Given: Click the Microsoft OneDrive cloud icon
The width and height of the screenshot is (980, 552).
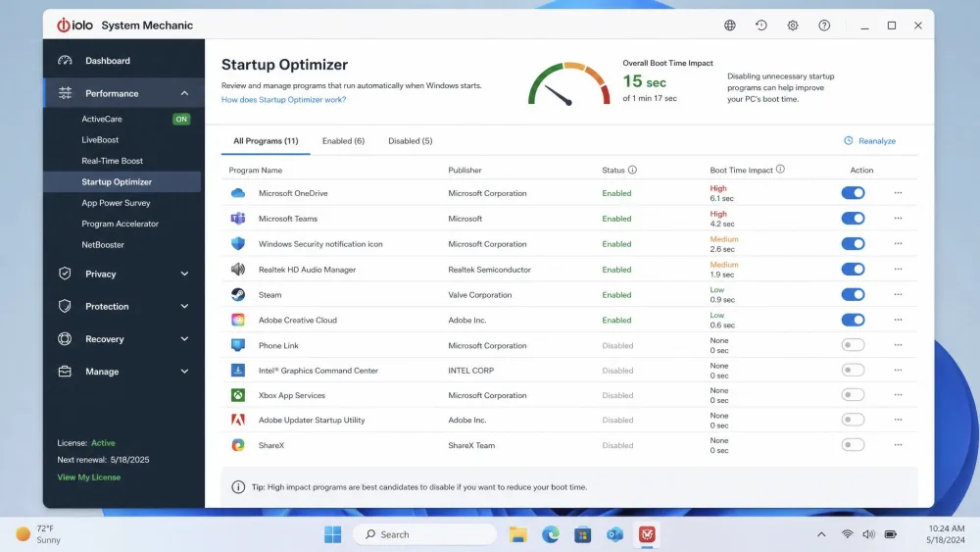Looking at the screenshot, I should 238,193.
